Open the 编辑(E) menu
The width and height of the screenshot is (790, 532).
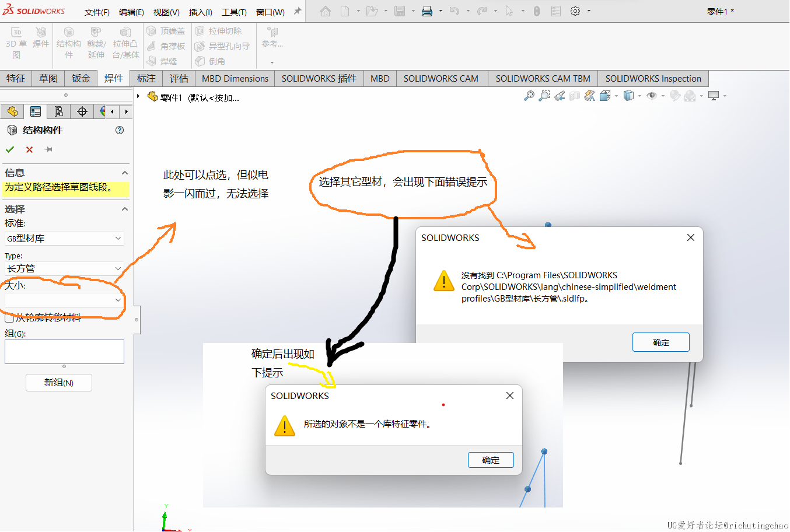coord(131,12)
